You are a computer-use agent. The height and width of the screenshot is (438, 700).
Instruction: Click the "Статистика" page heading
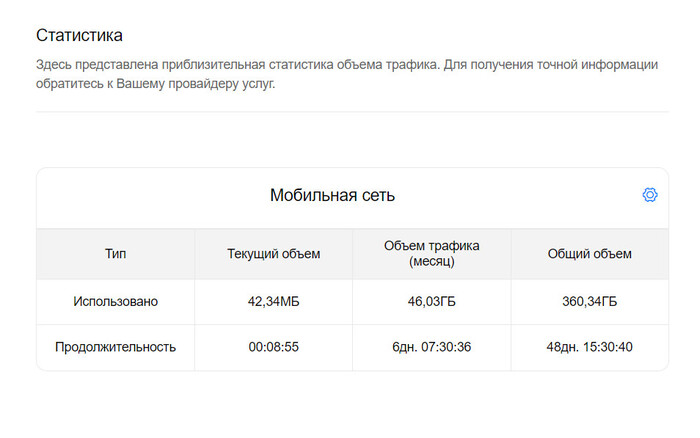click(x=79, y=35)
